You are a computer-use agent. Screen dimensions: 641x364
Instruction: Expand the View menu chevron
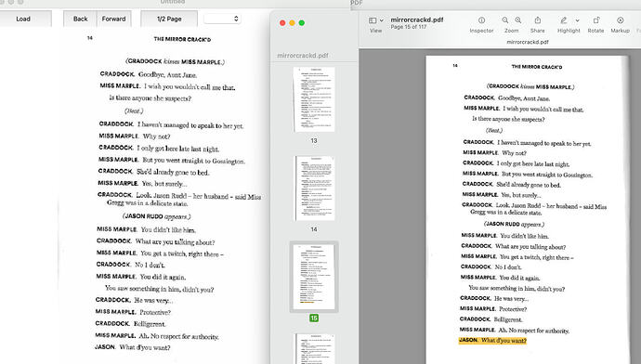click(382, 20)
